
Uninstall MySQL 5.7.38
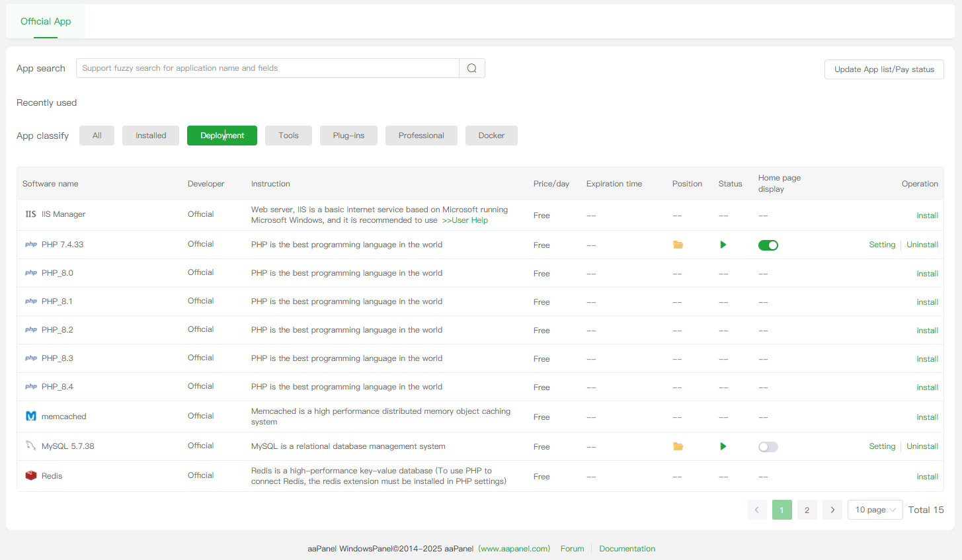tap(922, 446)
